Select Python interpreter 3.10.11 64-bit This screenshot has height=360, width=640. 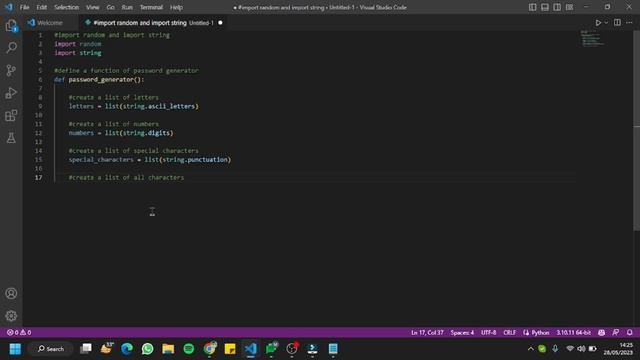click(x=573, y=333)
